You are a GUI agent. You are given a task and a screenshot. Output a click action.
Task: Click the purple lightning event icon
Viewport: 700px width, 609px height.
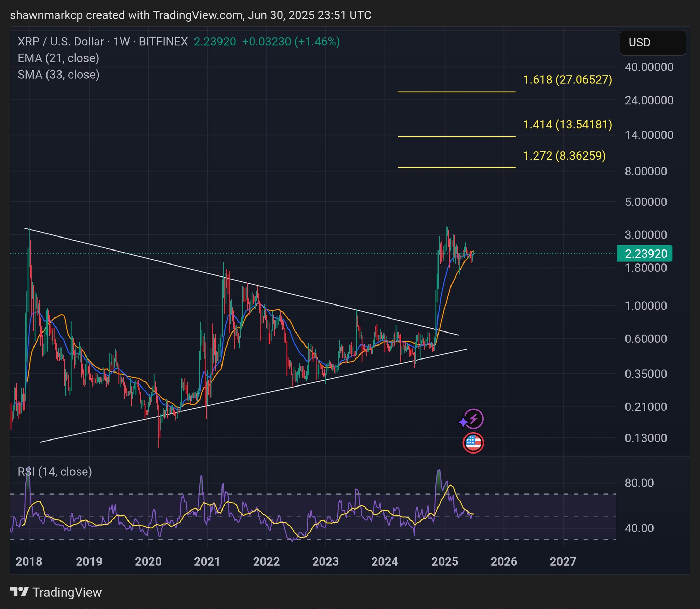(473, 419)
